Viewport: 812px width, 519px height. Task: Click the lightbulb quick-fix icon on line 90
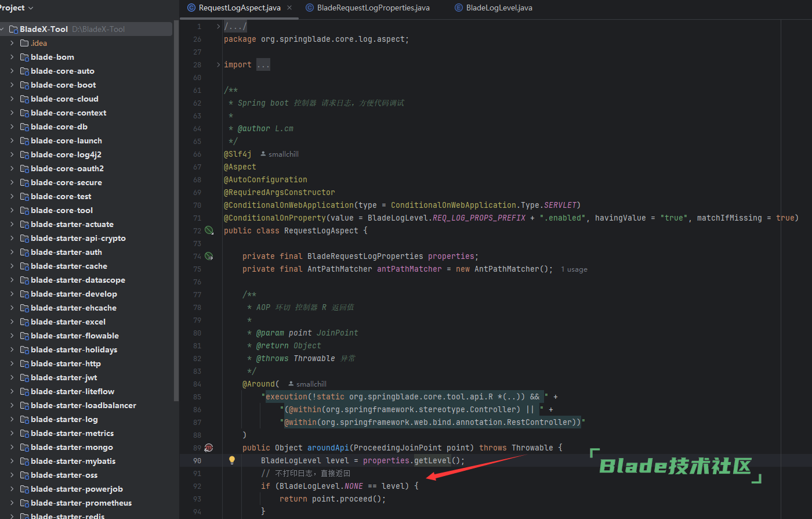pos(232,460)
